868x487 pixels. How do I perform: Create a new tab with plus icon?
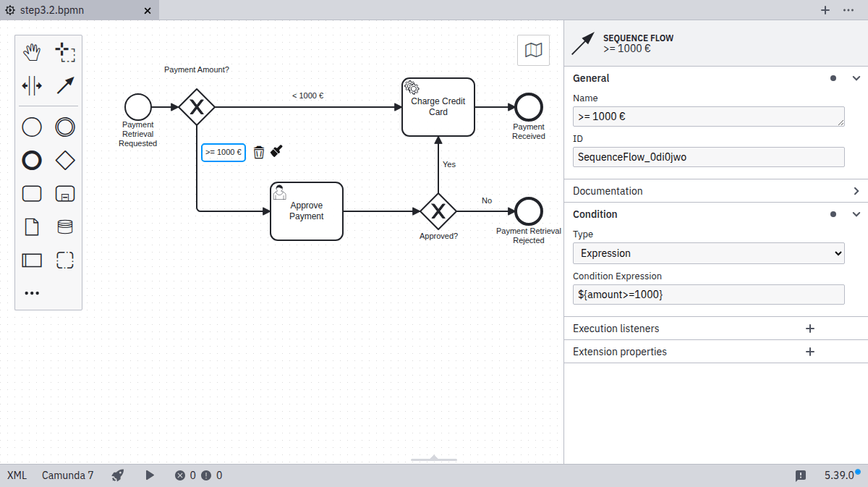pyautogui.click(x=825, y=10)
